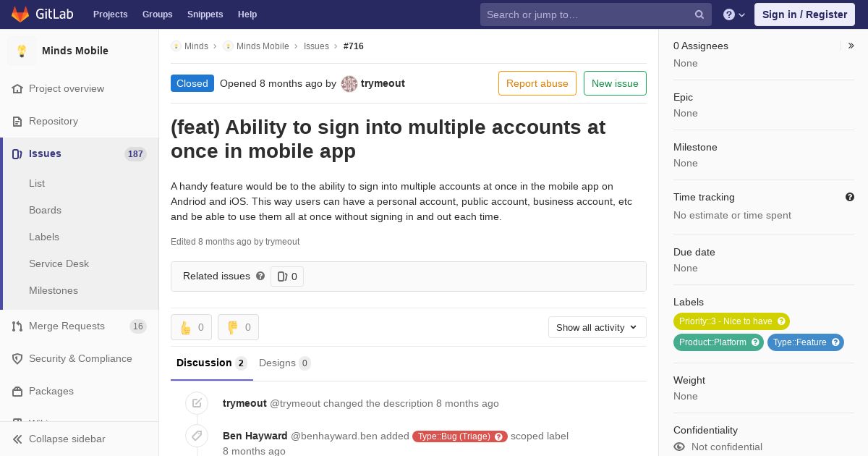Open the help question-mark menu in navbar
This screenshot has width=868, height=456.
734,14
